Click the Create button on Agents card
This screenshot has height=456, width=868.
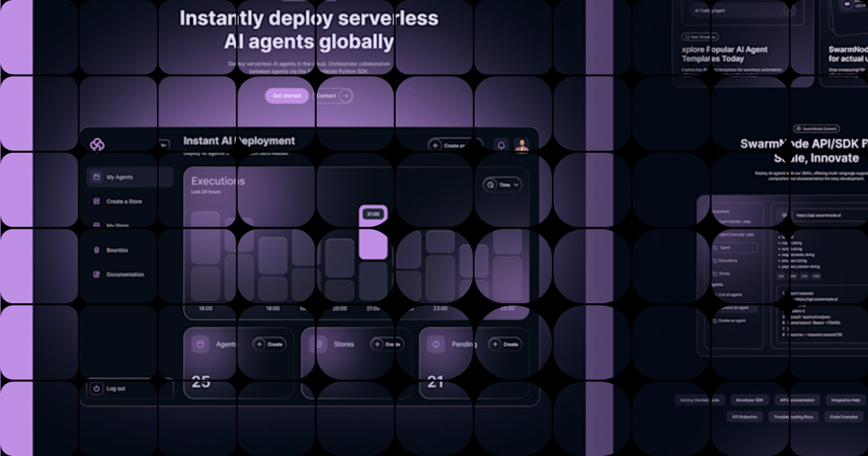269,344
